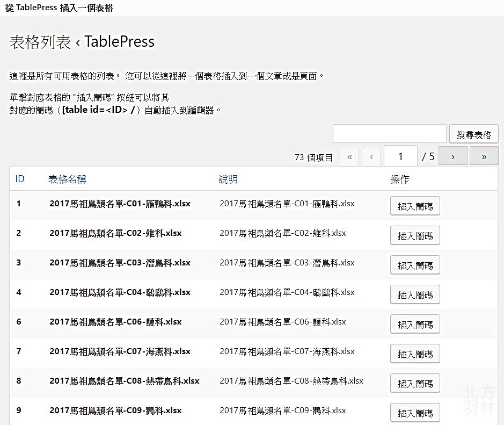The height and width of the screenshot is (425, 504).
Task: Insert shortcode for C08-熱帶鳥科 table
Action: pyautogui.click(x=415, y=384)
